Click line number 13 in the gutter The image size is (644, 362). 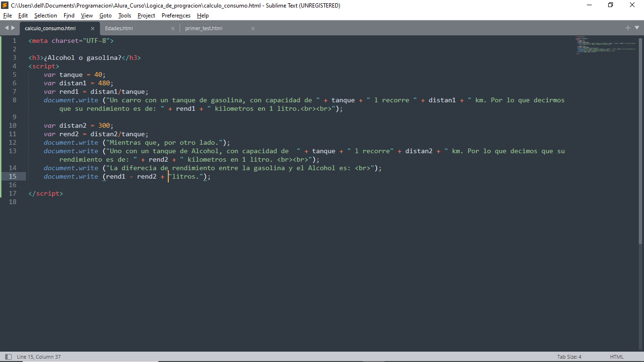pos(12,151)
